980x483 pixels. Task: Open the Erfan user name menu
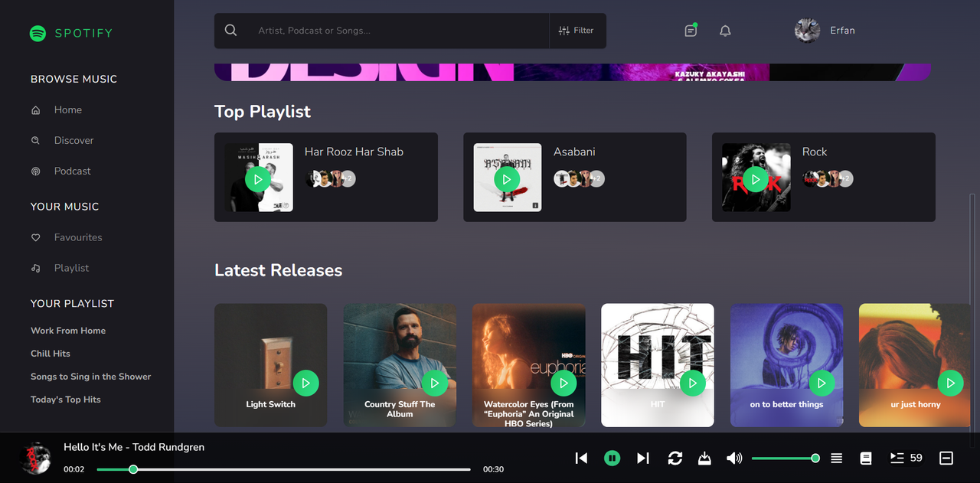pos(842,31)
